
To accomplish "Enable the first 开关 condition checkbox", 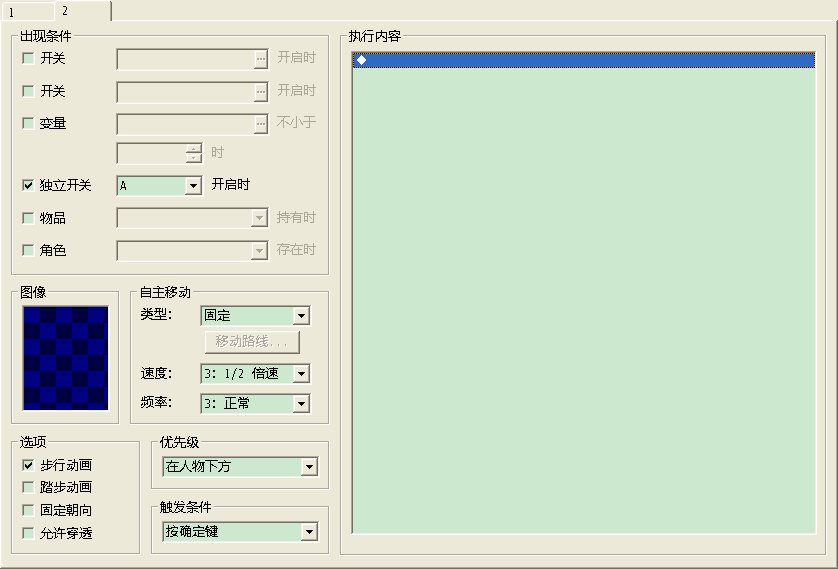I will [x=28, y=58].
